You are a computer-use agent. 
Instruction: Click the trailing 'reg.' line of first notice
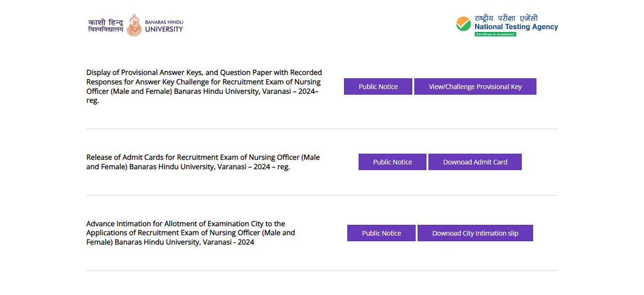pos(92,100)
